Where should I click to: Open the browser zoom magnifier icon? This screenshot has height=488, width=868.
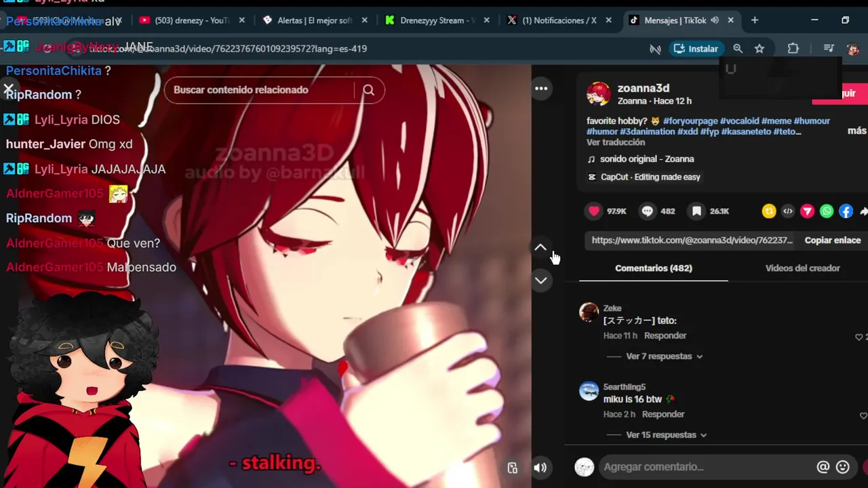[738, 49]
